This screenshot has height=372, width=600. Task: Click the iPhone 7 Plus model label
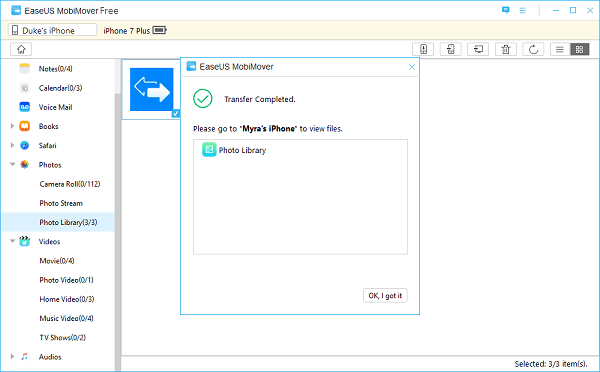pyautogui.click(x=127, y=31)
